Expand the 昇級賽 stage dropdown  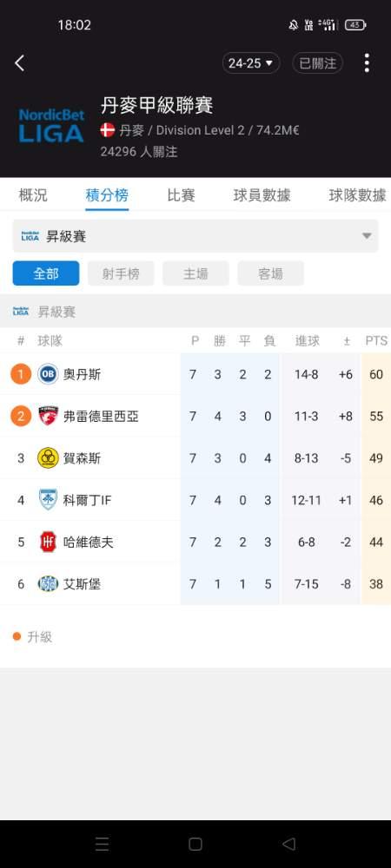click(195, 236)
